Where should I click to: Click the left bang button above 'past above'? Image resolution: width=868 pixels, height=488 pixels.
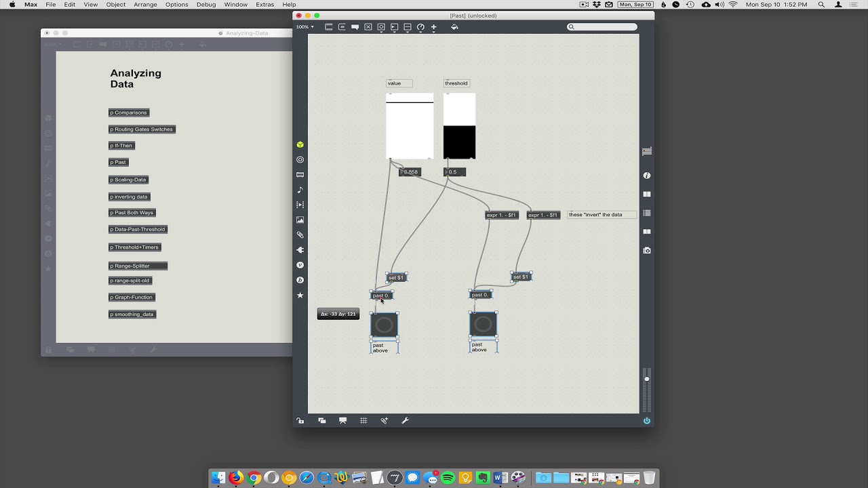pyautogui.click(x=384, y=325)
